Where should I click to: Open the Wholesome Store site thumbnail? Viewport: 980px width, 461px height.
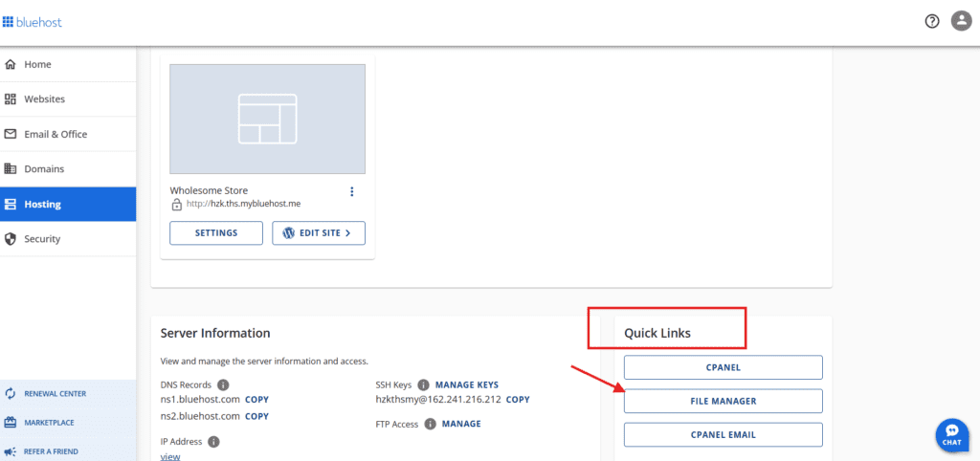pos(268,119)
